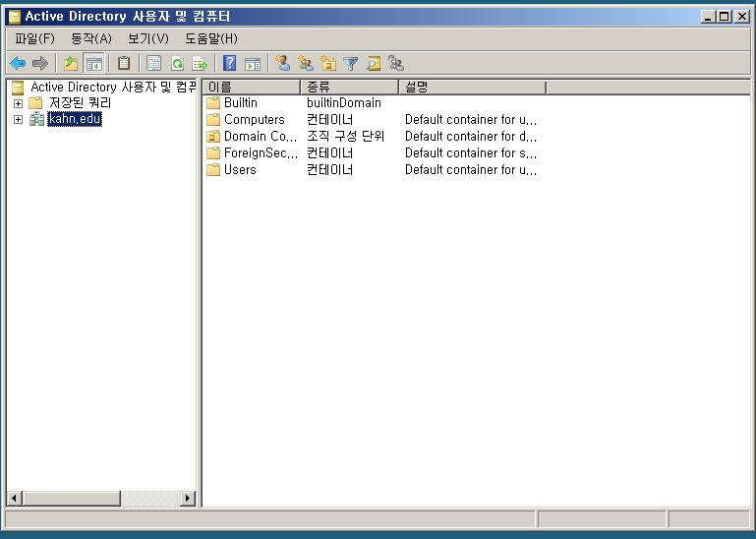Select the Users container folder icon
Viewport: 756px width, 539px height.
pyautogui.click(x=213, y=170)
